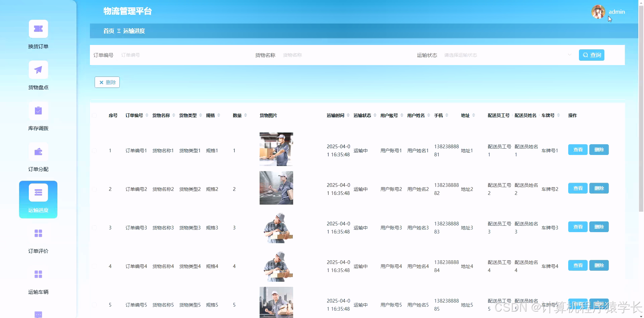The height and width of the screenshot is (318, 644).
Task: Sort by 货物名称 column arrows
Action: (173, 115)
